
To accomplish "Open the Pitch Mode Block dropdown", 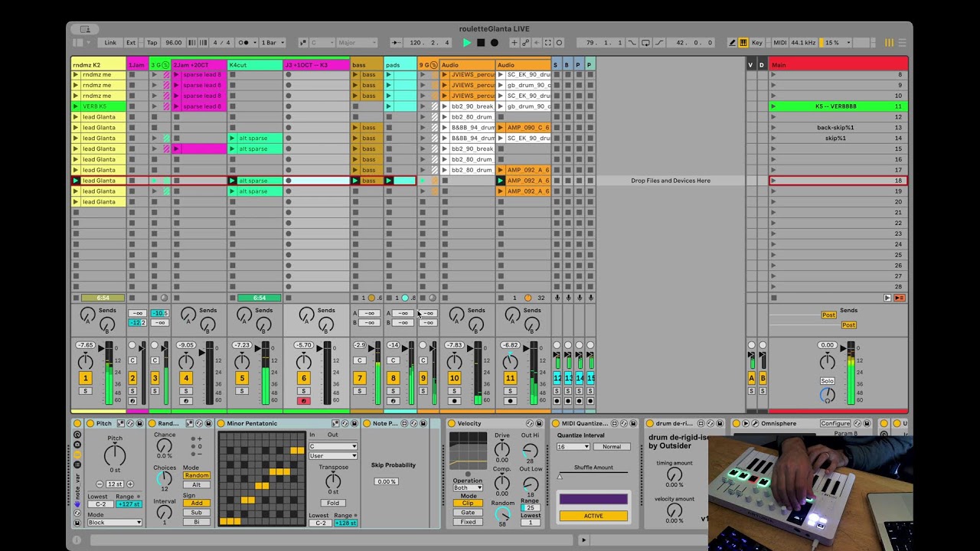I will click(115, 522).
